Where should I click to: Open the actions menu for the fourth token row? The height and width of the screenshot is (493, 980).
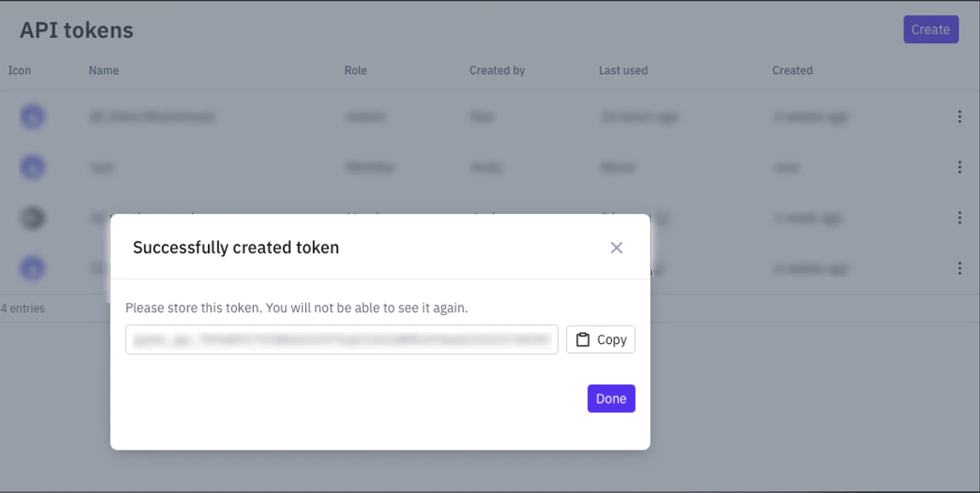coord(960,268)
